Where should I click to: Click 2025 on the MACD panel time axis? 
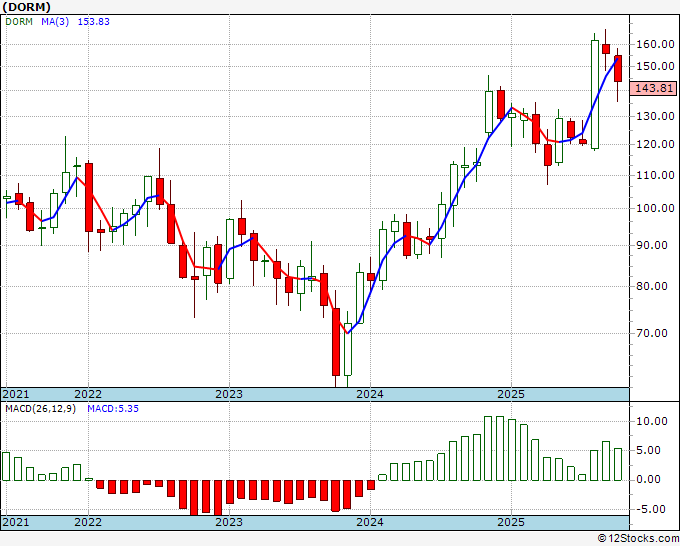click(511, 522)
